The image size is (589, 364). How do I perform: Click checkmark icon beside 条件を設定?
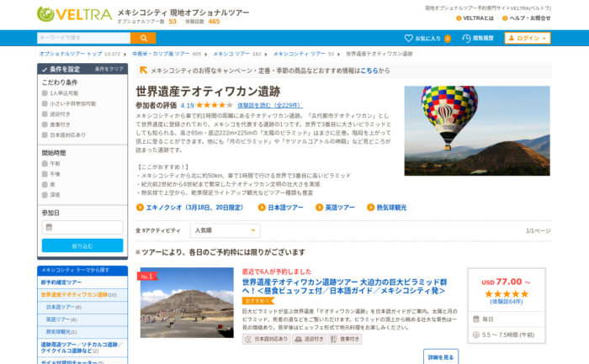point(45,70)
